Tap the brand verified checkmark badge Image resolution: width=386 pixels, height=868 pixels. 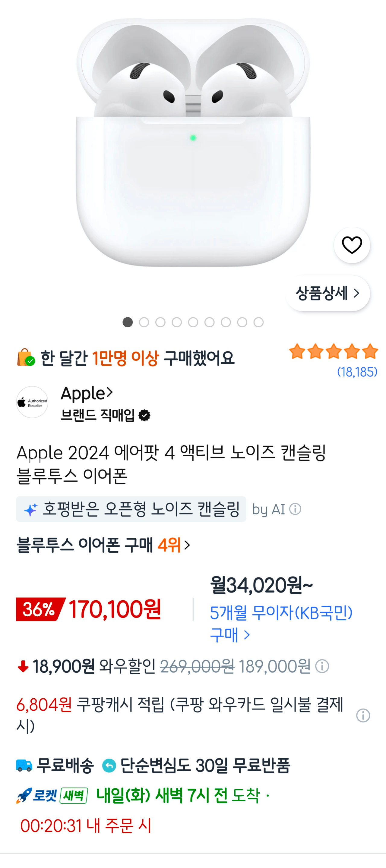pos(145,416)
